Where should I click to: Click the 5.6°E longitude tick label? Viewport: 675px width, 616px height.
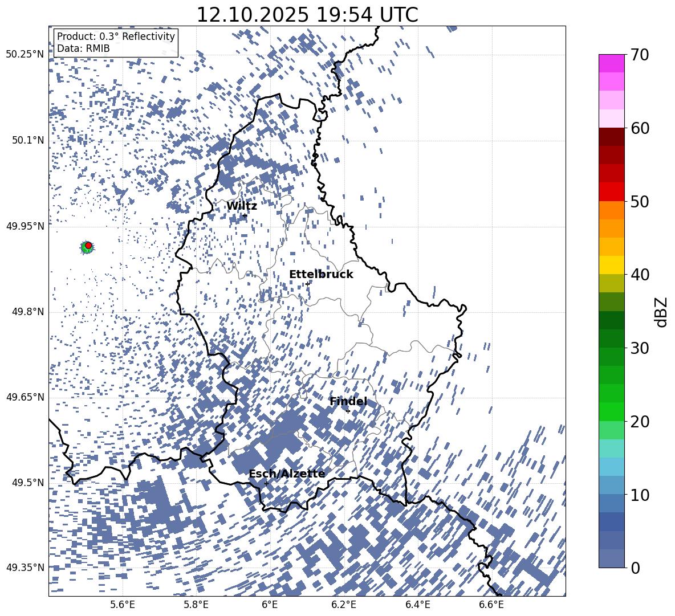122,605
